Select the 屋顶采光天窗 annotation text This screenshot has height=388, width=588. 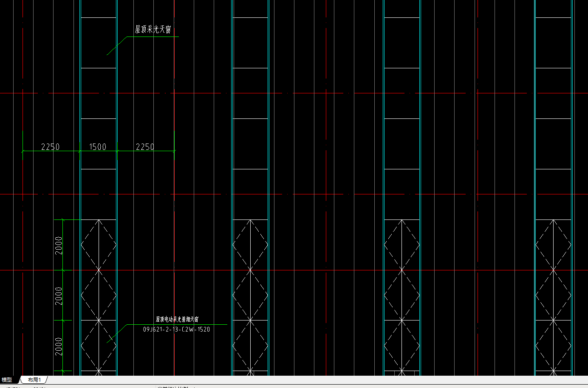click(153, 29)
